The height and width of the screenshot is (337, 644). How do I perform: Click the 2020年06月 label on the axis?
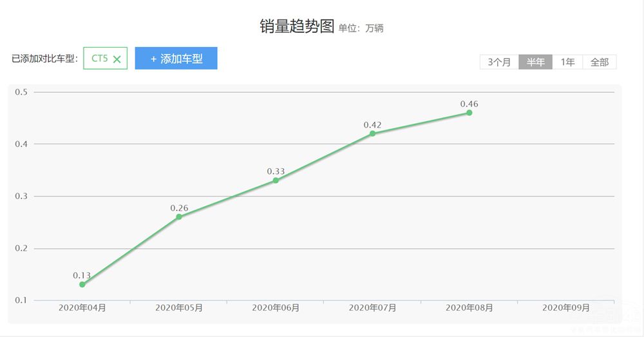(276, 308)
